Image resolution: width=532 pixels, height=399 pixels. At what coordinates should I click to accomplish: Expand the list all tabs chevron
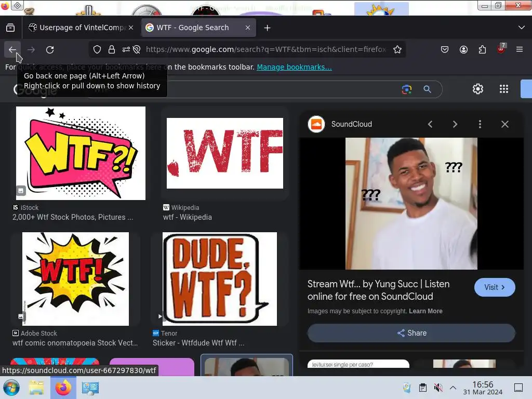[x=522, y=28]
